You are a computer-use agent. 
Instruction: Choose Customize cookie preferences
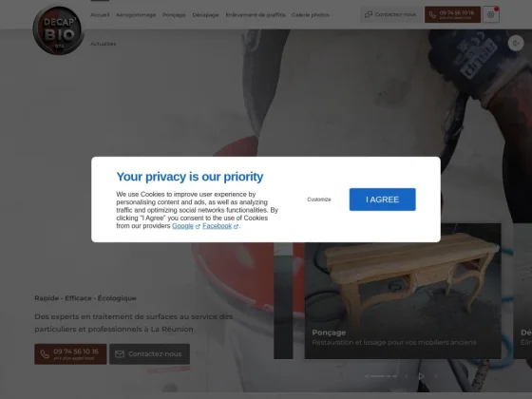(319, 199)
